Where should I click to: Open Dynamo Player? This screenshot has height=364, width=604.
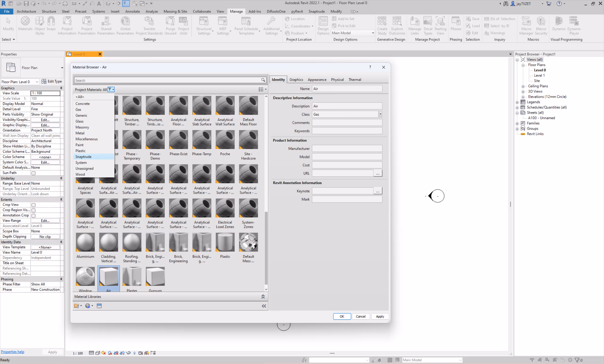(x=574, y=26)
